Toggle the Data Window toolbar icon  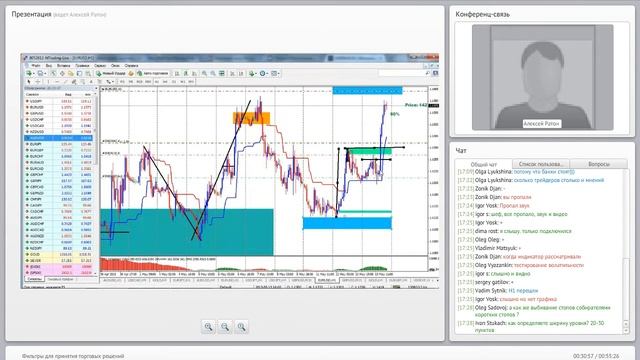[62, 73]
